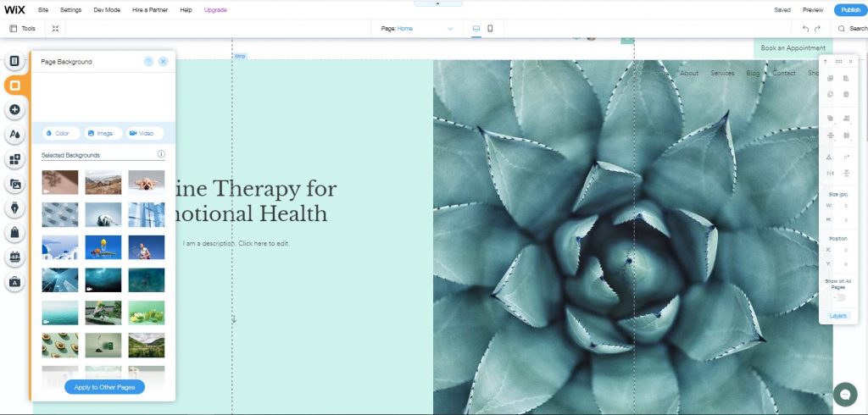Collapse the top bar with the arrow

(437, 3)
